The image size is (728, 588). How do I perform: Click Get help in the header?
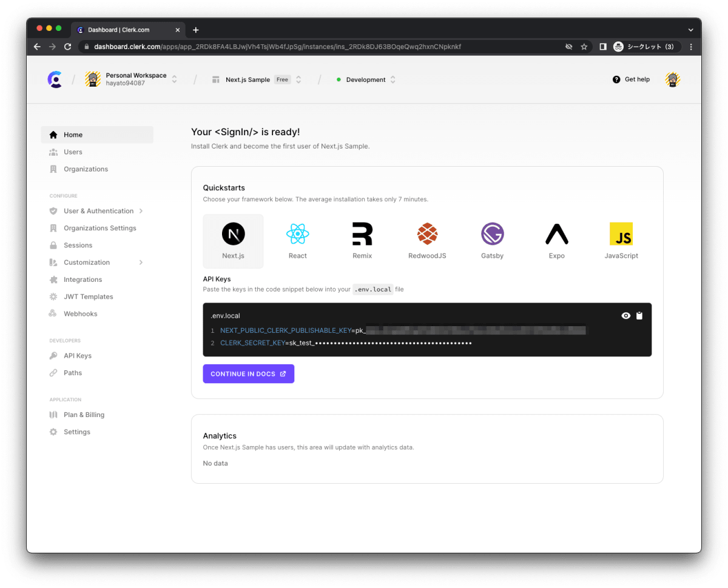tap(631, 79)
